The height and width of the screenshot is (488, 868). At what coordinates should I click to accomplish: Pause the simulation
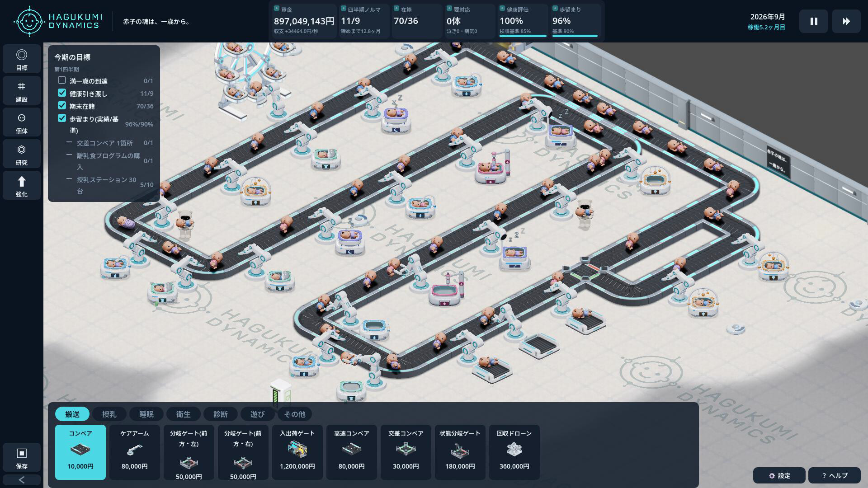click(814, 21)
